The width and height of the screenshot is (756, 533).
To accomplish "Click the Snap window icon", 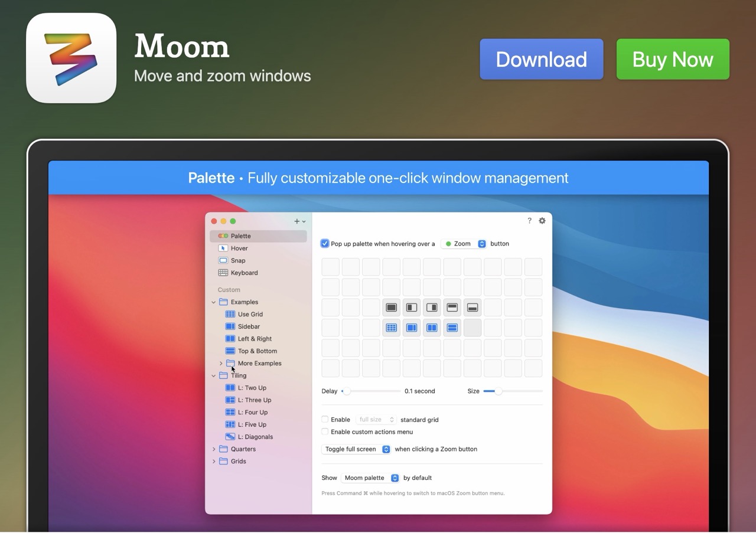I will [223, 260].
